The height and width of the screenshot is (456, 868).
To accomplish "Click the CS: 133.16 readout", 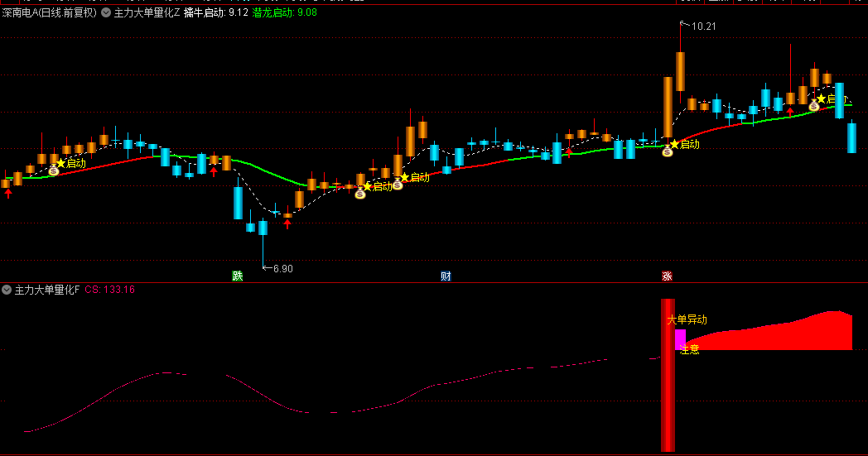I will 109,290.
